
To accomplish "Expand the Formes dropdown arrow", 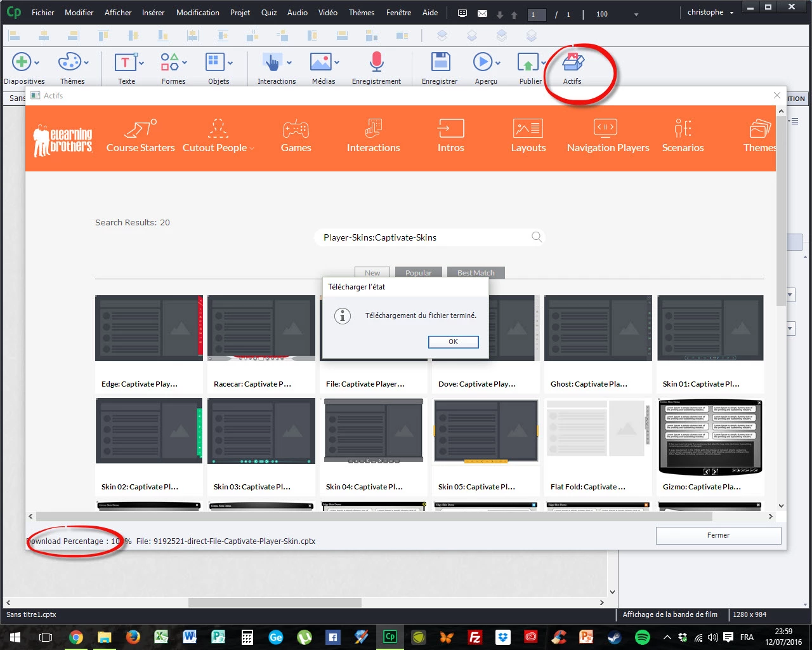I will coord(185,63).
